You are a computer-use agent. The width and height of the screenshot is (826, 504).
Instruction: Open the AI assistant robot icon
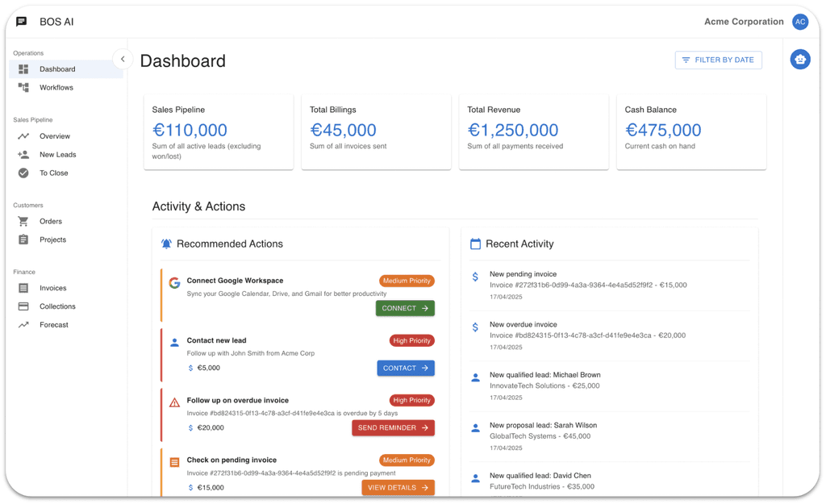pos(800,59)
